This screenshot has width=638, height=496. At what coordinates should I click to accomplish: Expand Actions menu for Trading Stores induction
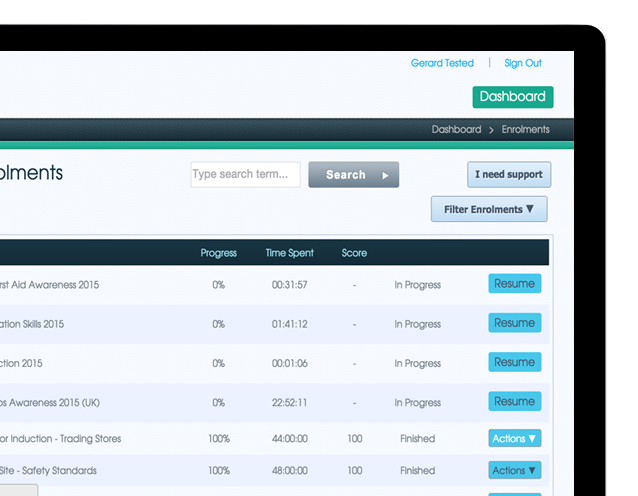tap(514, 439)
